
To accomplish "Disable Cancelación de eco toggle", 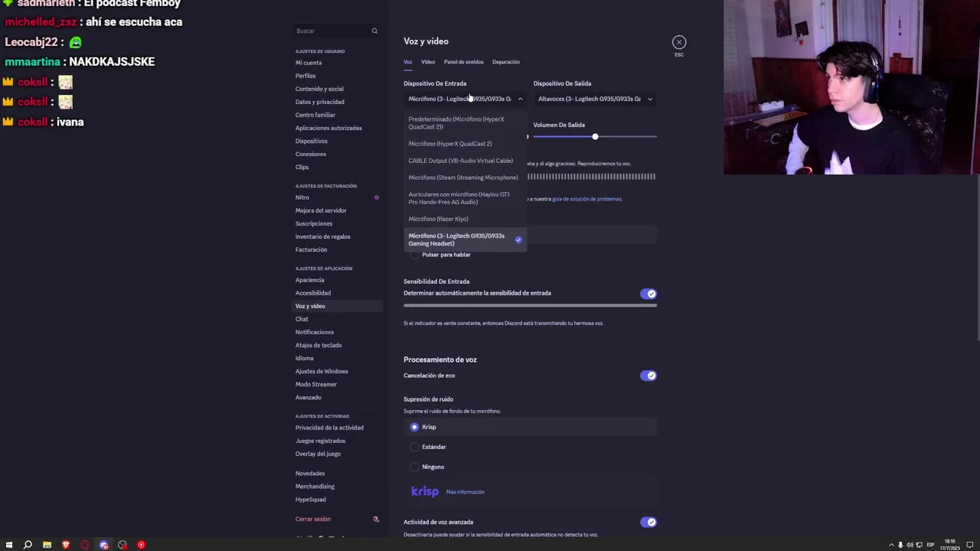I will point(648,376).
